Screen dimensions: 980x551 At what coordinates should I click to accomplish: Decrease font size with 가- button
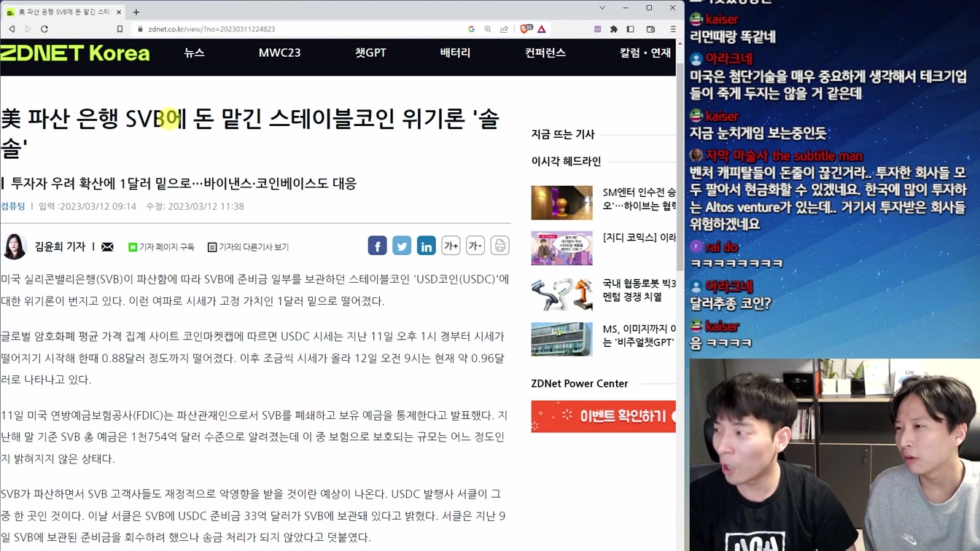click(475, 246)
